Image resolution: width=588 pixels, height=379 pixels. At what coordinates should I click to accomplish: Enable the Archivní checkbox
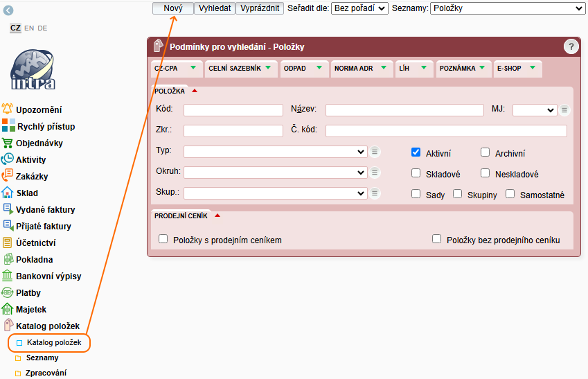(x=485, y=152)
